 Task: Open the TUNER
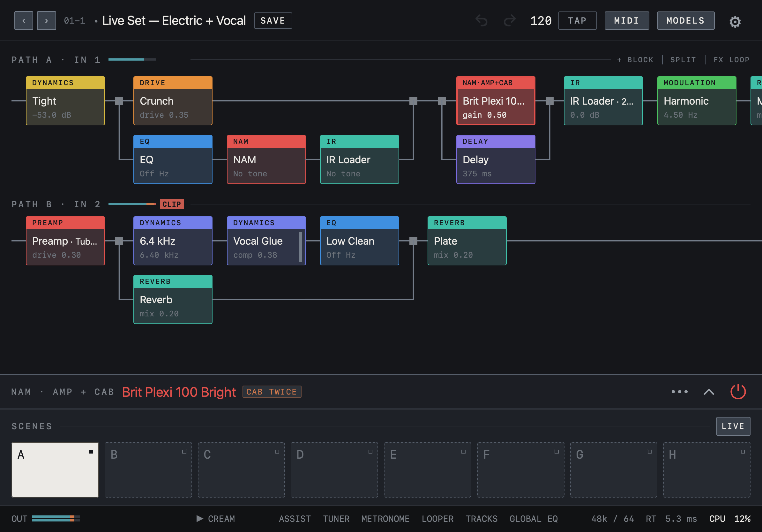coord(336,519)
